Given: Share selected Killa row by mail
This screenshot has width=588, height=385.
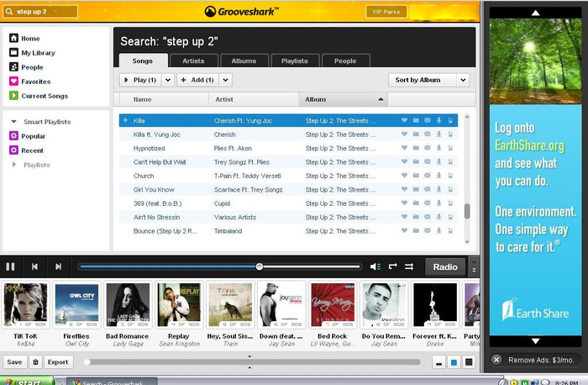Looking at the screenshot, I should (428, 120).
